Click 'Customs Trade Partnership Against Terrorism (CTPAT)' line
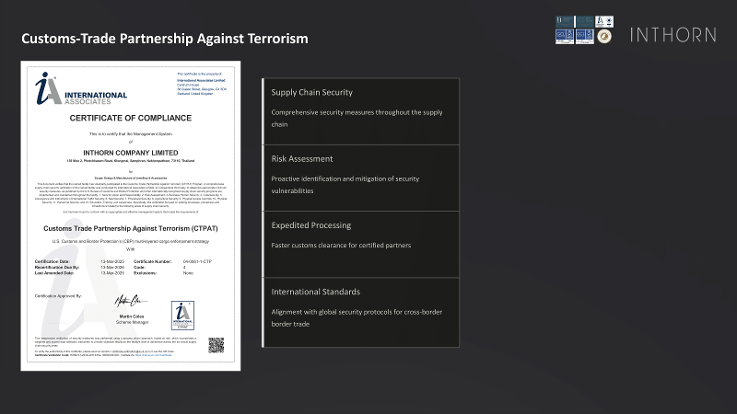This screenshot has height=414, width=737. (131, 228)
